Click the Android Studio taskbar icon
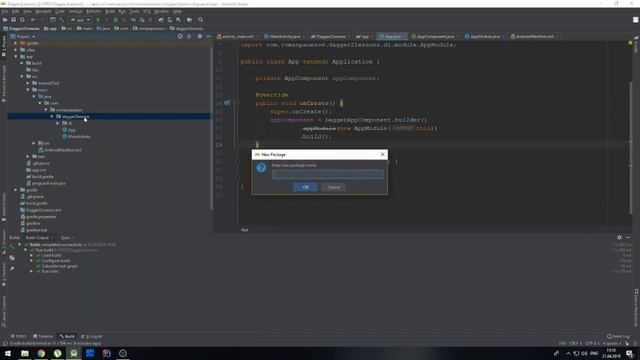This screenshot has height=360, width=640. (74, 353)
